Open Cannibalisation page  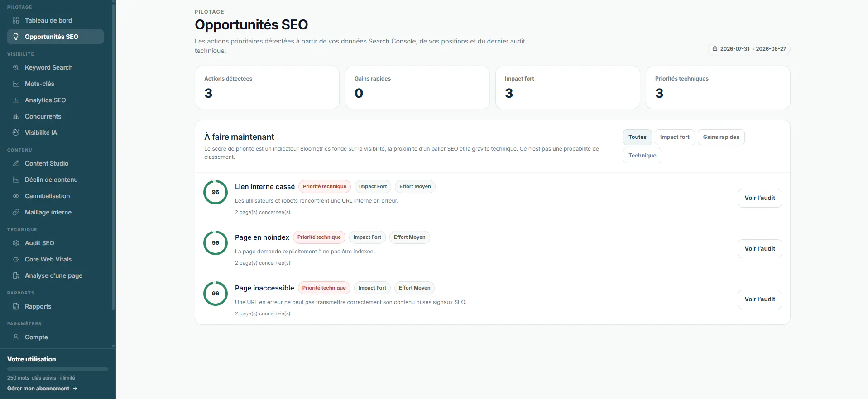(55, 196)
